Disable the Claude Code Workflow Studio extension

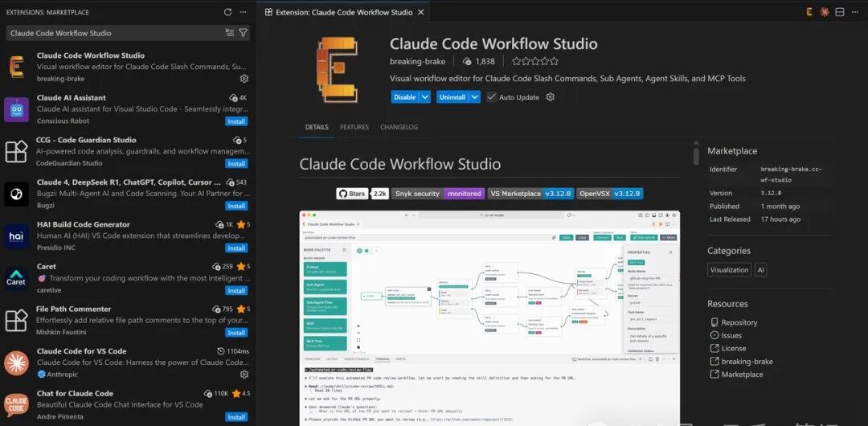click(404, 97)
